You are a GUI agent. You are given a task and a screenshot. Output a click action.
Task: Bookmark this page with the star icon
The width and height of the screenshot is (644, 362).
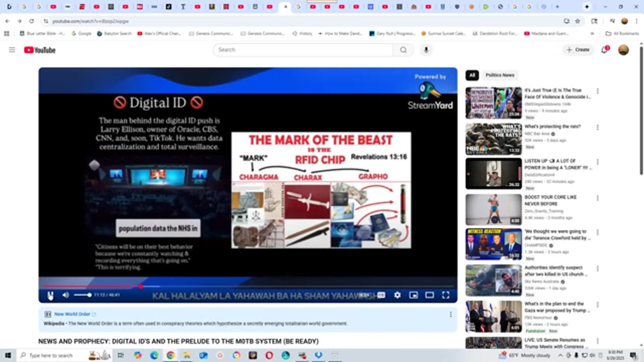click(x=578, y=21)
